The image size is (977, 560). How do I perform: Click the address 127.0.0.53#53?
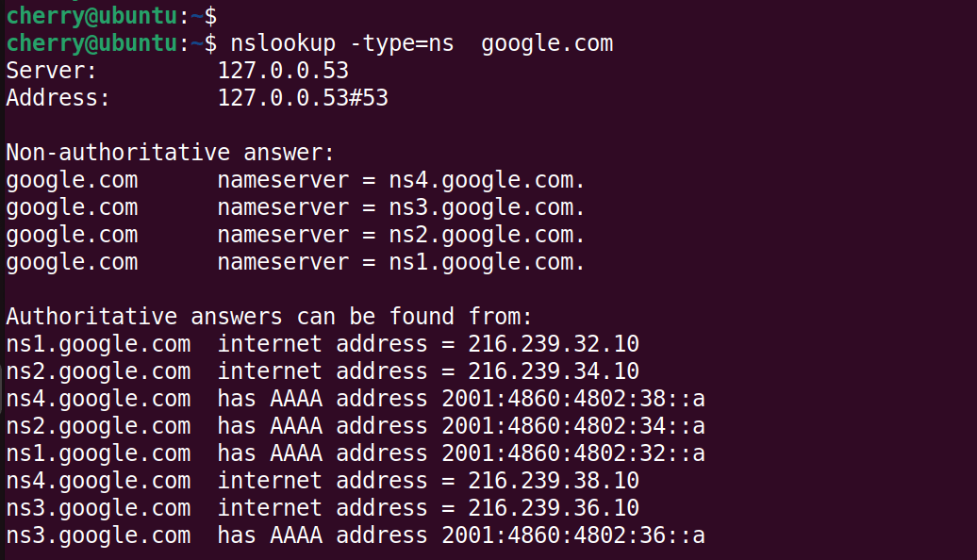[303, 98]
